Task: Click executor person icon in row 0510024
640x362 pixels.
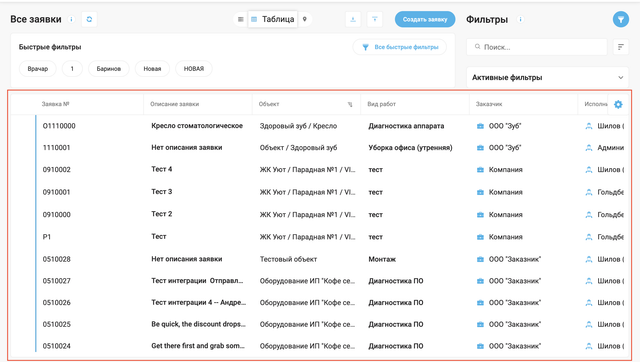Action: coord(589,346)
